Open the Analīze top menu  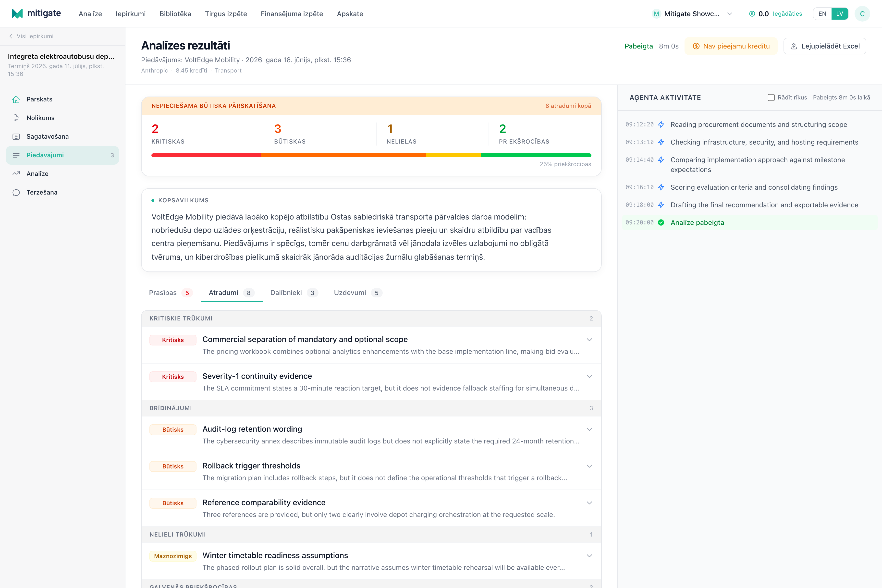[x=90, y=14]
